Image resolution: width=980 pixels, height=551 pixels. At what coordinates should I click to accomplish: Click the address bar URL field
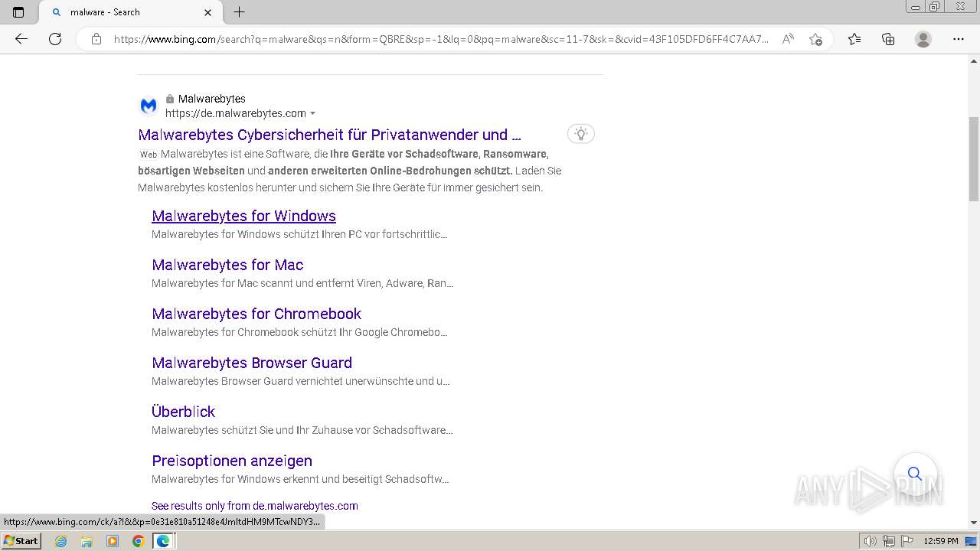click(x=441, y=39)
